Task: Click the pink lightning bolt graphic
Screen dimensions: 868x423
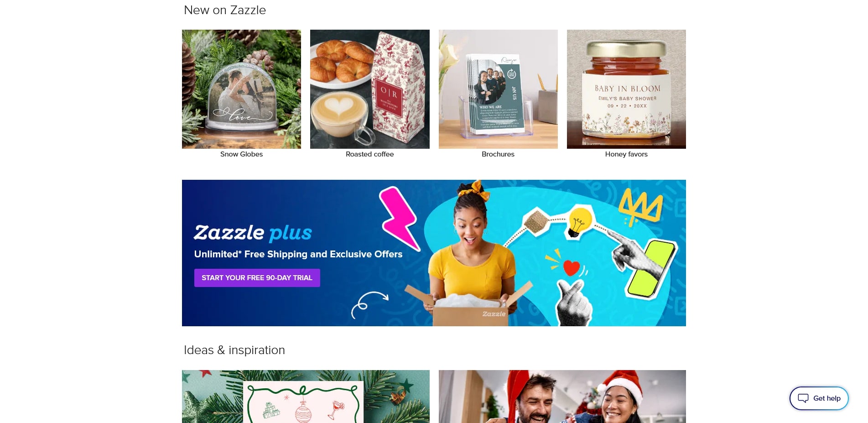Action: point(400,218)
